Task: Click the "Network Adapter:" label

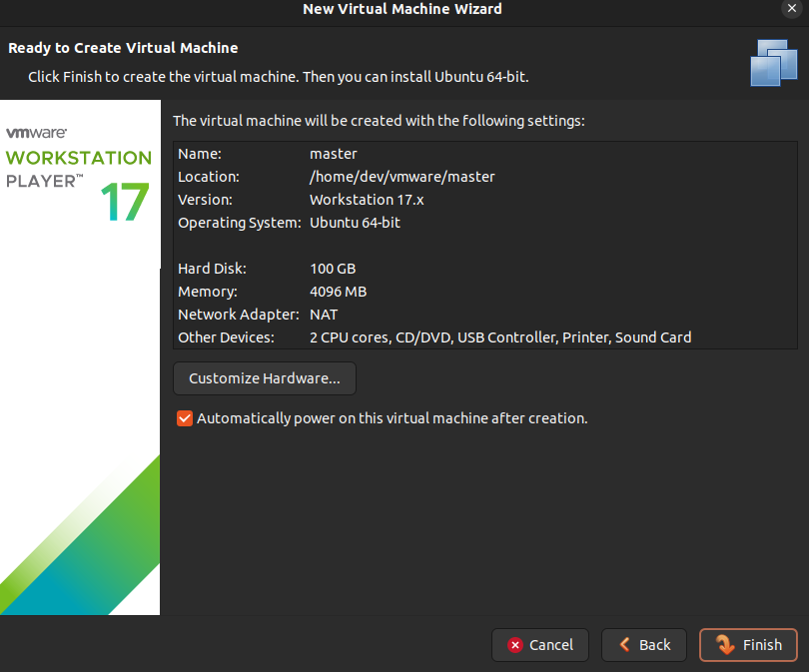Action: 239,315
